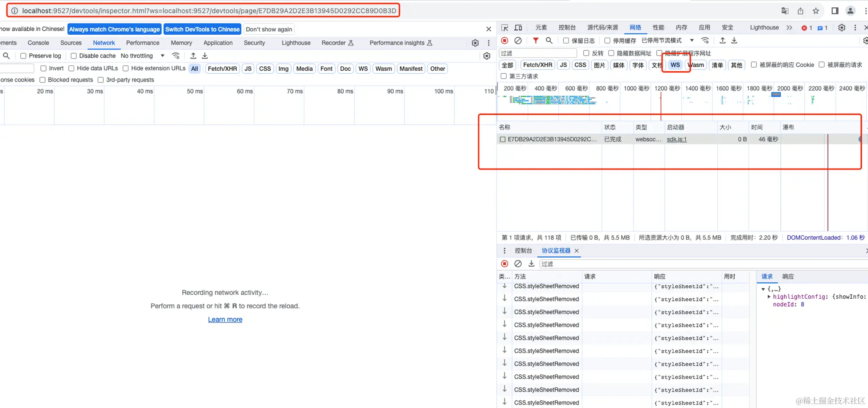Expand highlightConfig property
The image size is (868, 408).
pyautogui.click(x=769, y=297)
